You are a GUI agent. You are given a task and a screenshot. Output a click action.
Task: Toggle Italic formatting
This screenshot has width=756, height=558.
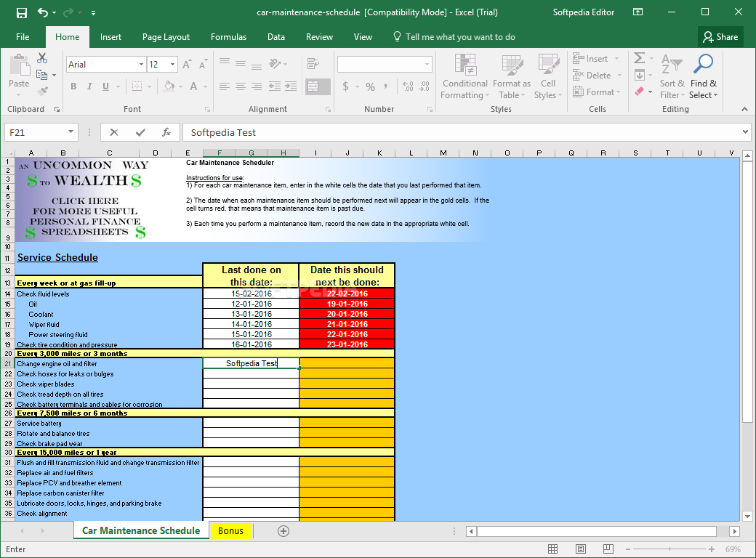(90, 86)
